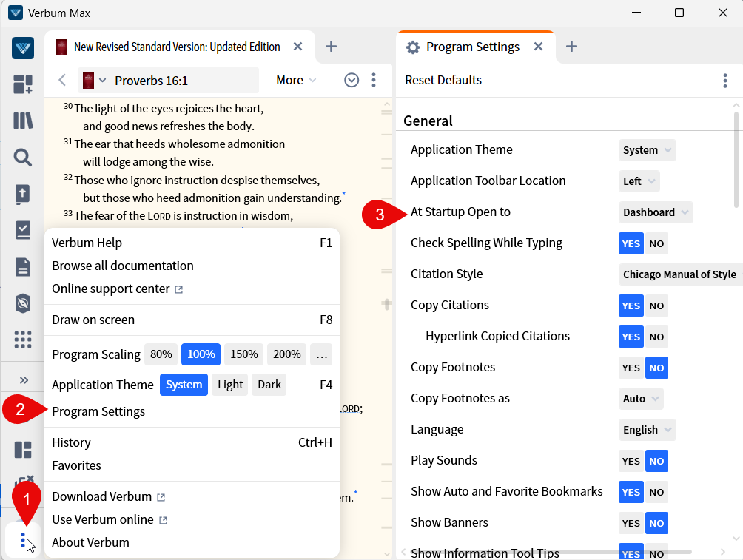The width and height of the screenshot is (743, 560).
Task: Open the Bible panel three-dot menu
Action: (x=374, y=80)
